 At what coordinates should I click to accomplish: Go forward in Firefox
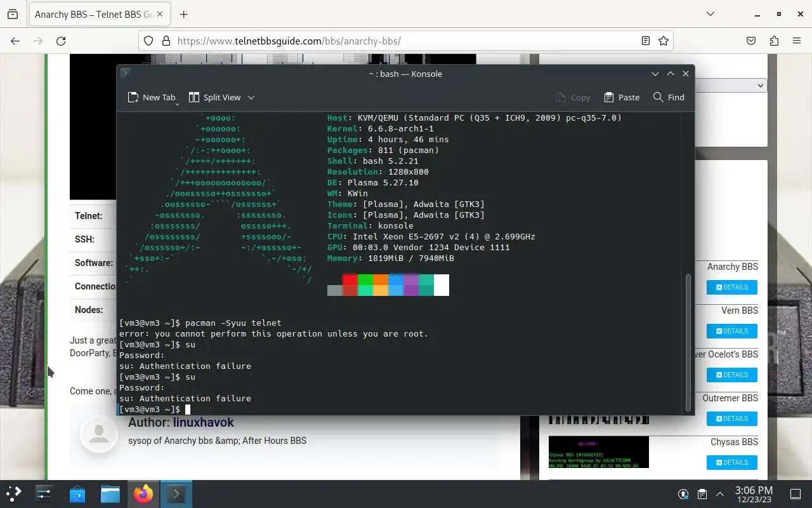tap(38, 41)
